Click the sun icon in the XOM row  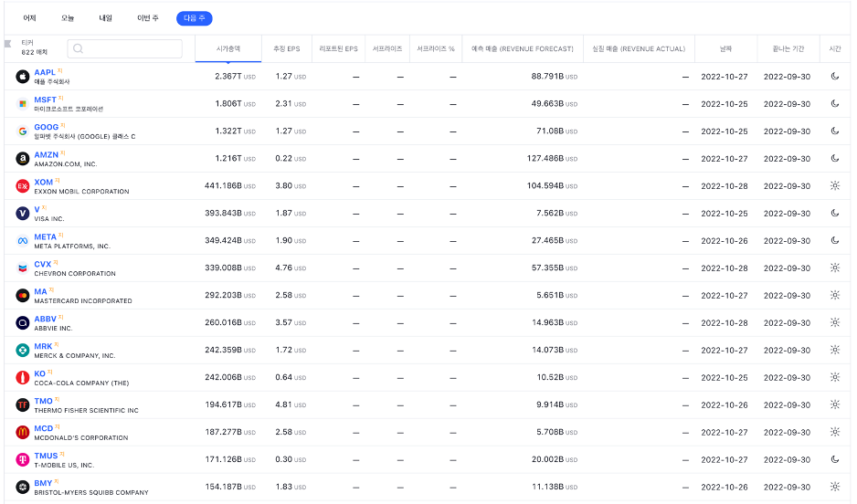point(834,185)
